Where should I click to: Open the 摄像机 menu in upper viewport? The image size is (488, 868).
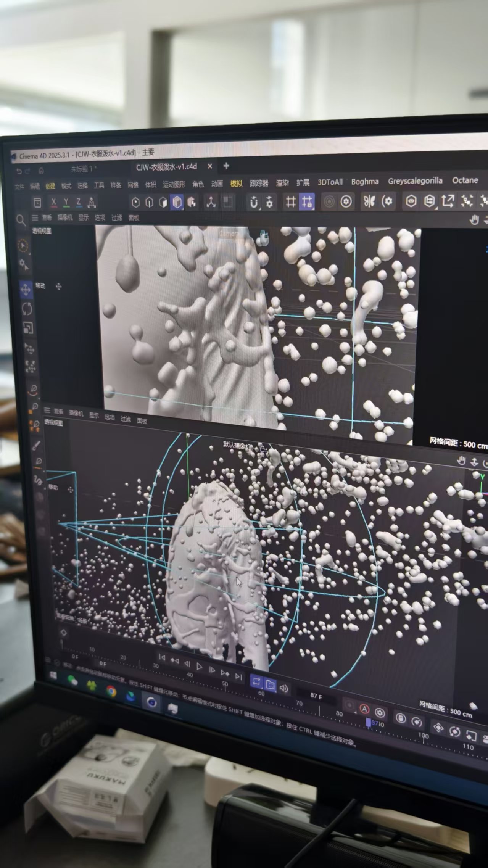pyautogui.click(x=65, y=217)
